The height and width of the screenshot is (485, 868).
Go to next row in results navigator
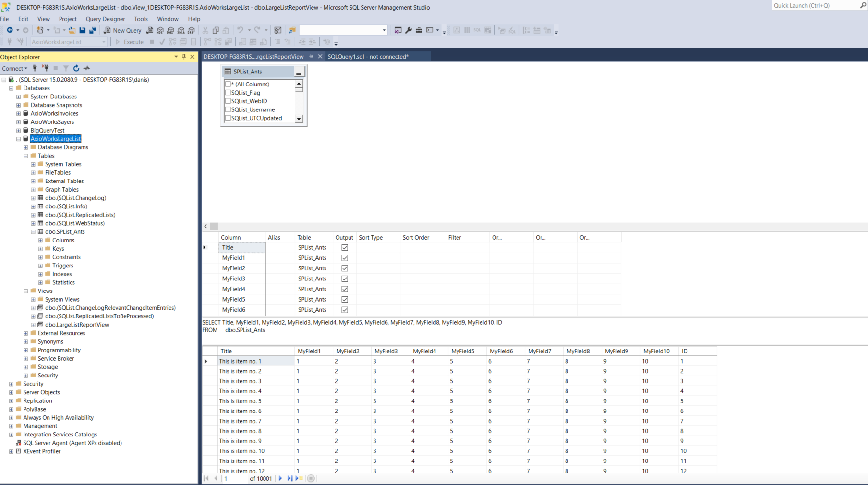tap(280, 478)
